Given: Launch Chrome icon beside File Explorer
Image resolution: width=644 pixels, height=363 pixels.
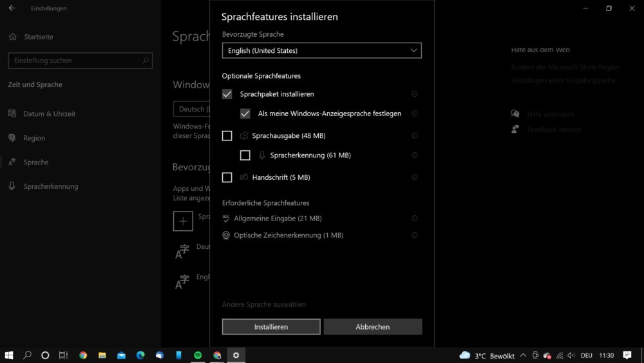Looking at the screenshot, I should pos(83,355).
